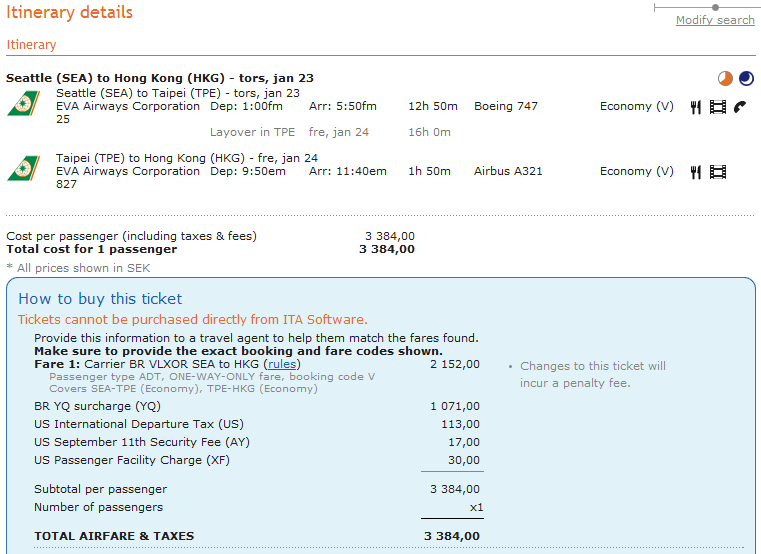Click the How to buy this ticket heading

point(100,299)
